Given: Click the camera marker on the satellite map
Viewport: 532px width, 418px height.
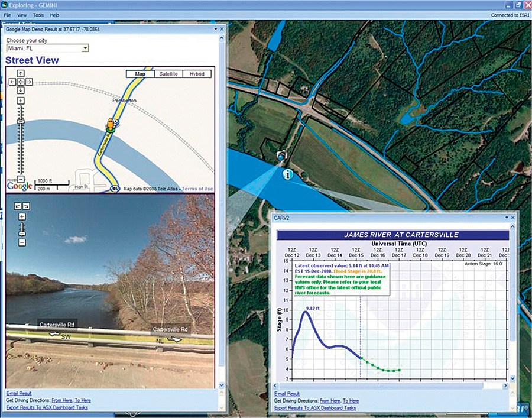Looking at the screenshot, I should pos(281,155).
